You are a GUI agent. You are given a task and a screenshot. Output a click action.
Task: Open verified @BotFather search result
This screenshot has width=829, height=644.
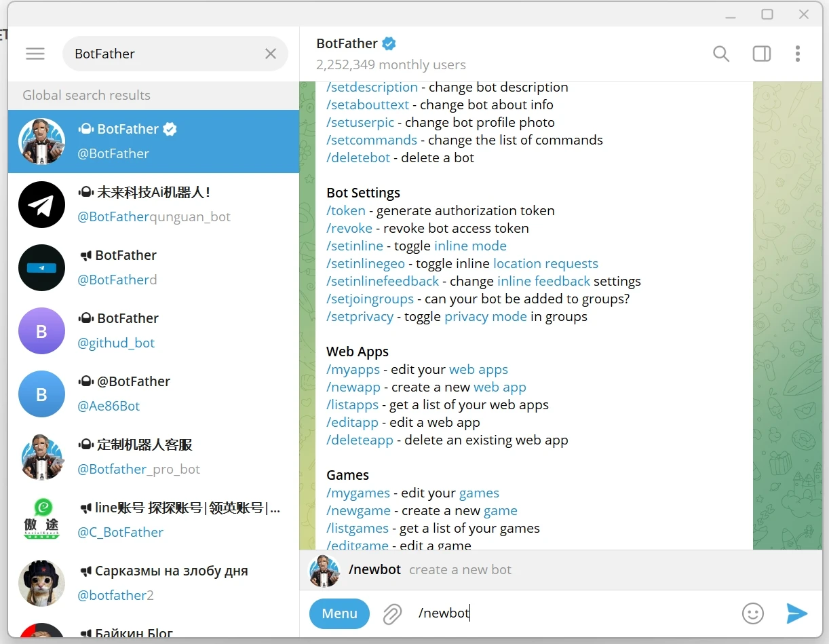[x=153, y=141]
